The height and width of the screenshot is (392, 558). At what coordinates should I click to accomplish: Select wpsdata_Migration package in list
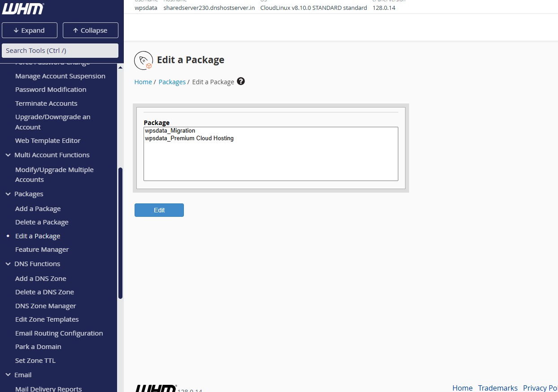(x=170, y=131)
